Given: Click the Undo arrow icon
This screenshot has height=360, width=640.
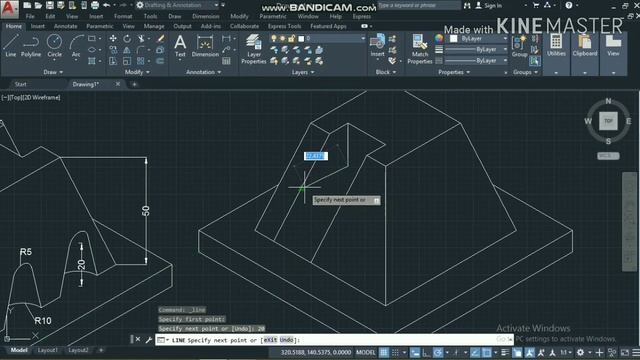Looking at the screenshot, I should point(107,5).
